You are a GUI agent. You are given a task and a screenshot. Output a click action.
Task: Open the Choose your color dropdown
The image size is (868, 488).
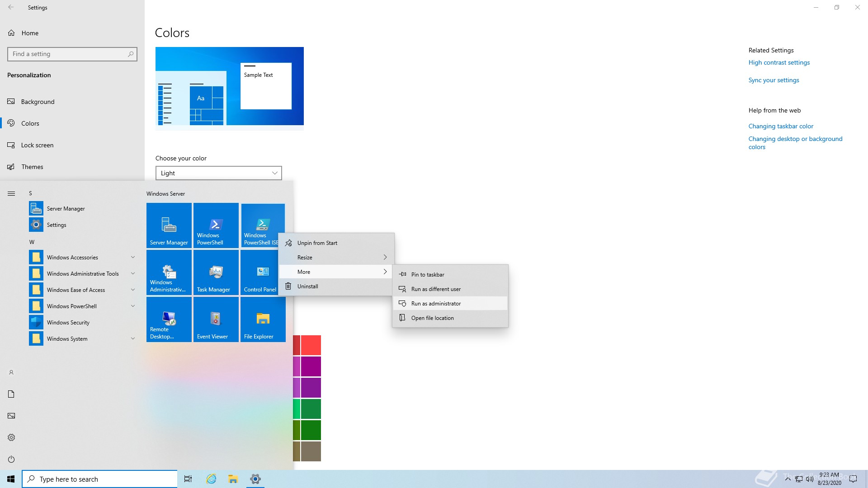[x=219, y=173]
